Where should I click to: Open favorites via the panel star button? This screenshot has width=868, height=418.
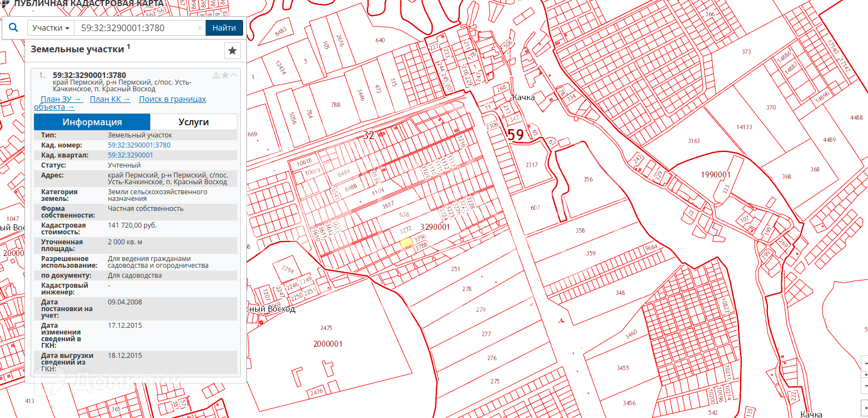(232, 50)
